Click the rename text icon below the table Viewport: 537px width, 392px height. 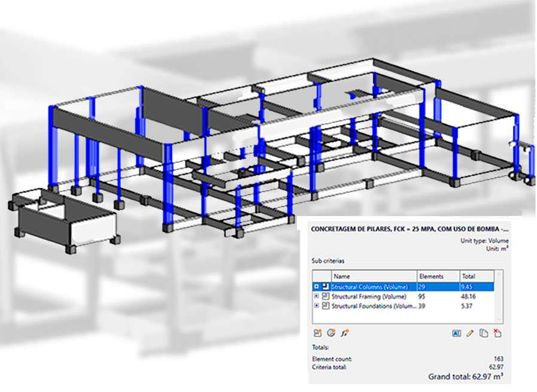point(456,333)
